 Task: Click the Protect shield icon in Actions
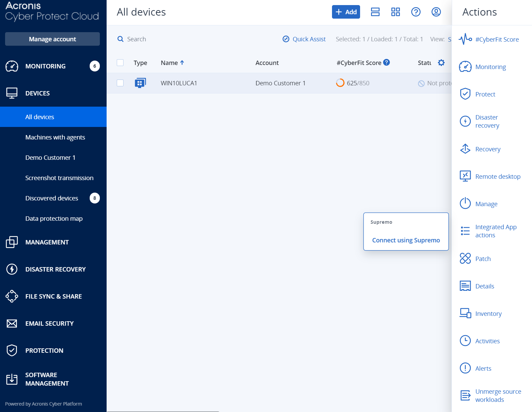(x=465, y=94)
